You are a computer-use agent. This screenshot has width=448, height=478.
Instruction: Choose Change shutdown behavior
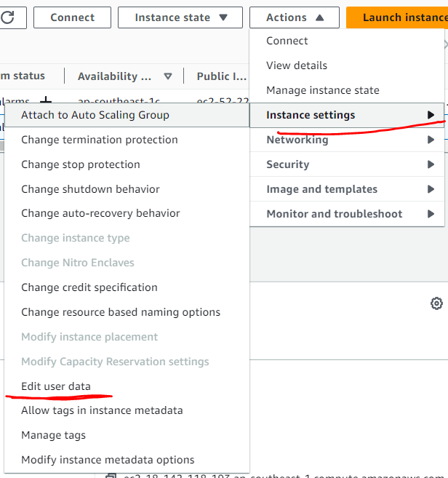pyautogui.click(x=127, y=189)
